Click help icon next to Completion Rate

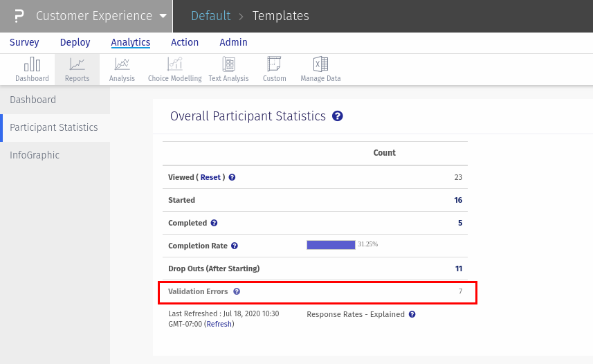tap(235, 246)
